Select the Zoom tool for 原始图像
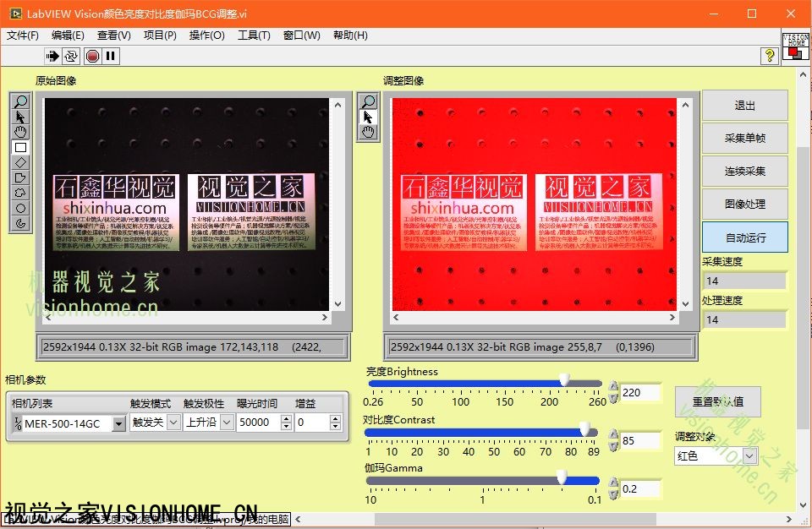The image size is (812, 529). click(20, 101)
